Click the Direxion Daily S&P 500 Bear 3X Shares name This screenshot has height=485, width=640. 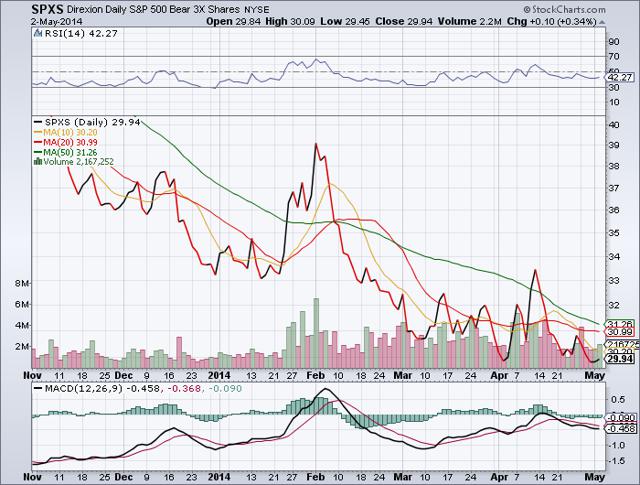tap(154, 9)
